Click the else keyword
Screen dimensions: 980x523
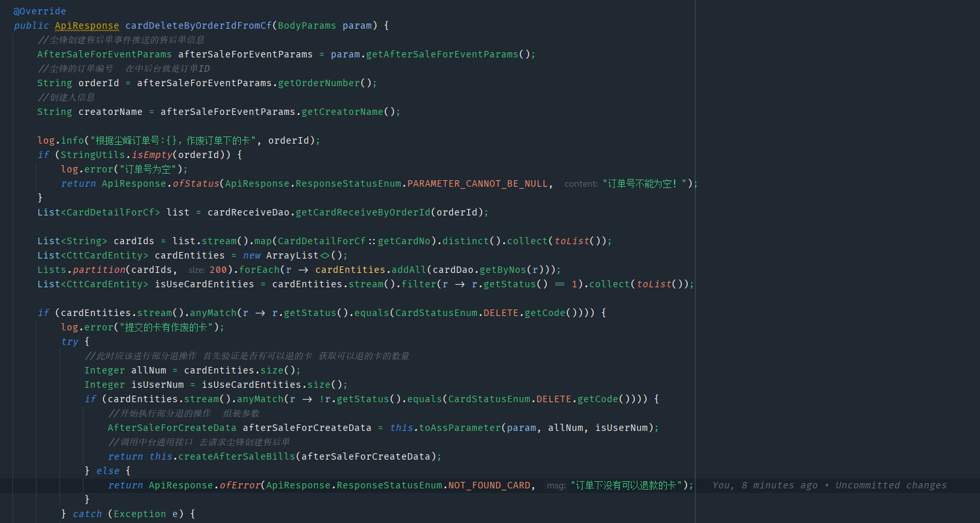coord(108,471)
